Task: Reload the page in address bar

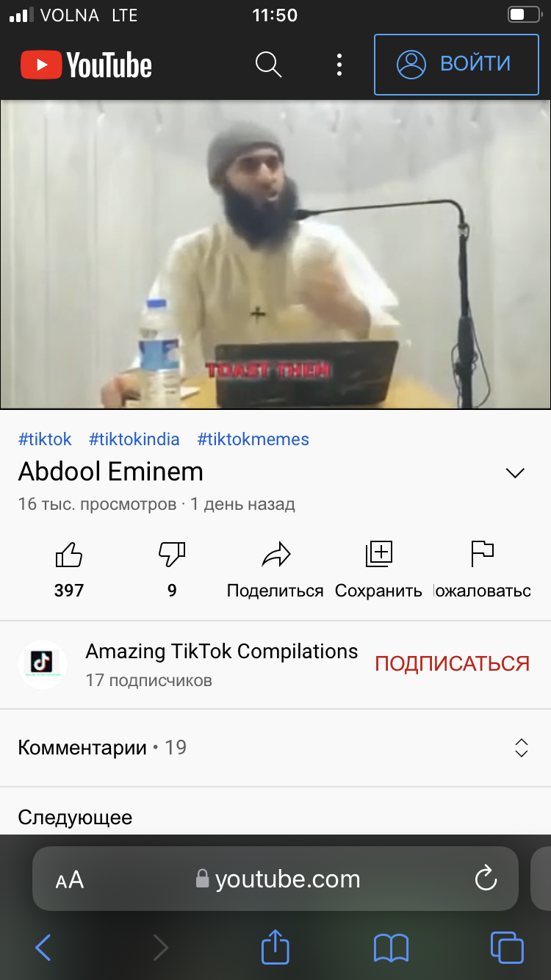Action: click(x=486, y=879)
